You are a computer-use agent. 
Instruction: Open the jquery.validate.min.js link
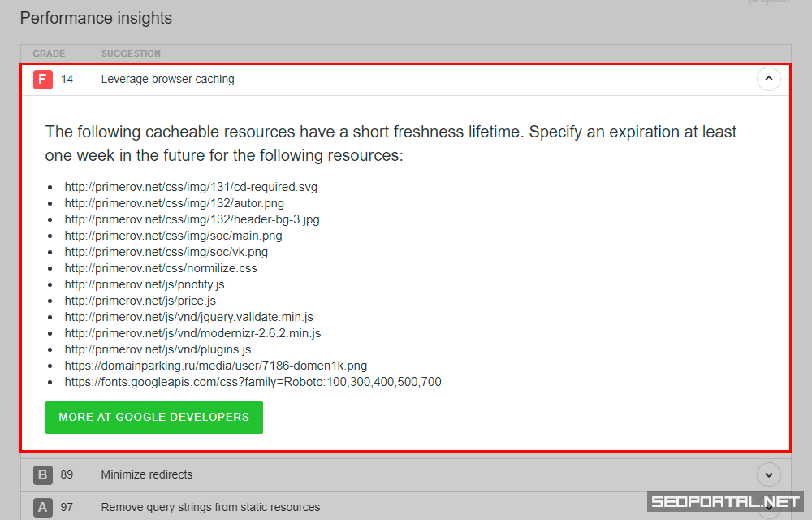(x=188, y=317)
